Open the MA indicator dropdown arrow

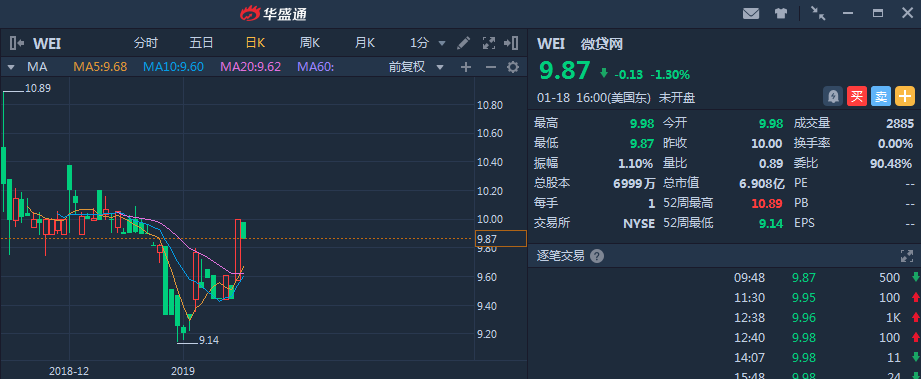tap(11, 67)
